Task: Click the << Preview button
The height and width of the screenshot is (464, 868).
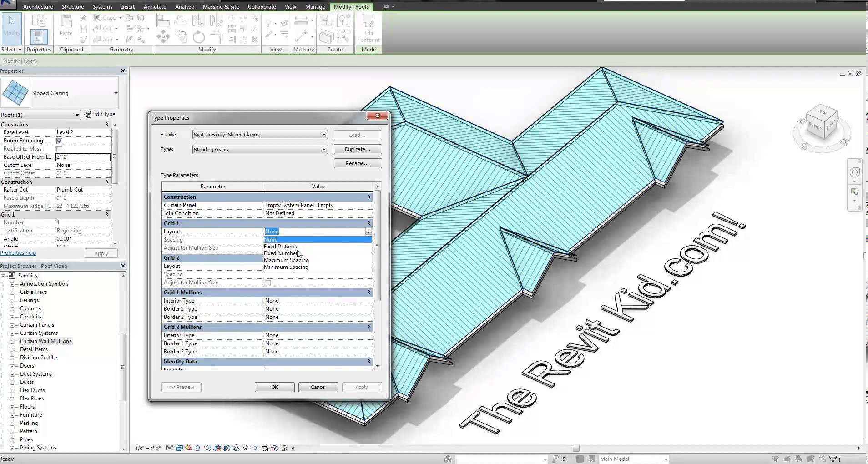Action: (181, 387)
